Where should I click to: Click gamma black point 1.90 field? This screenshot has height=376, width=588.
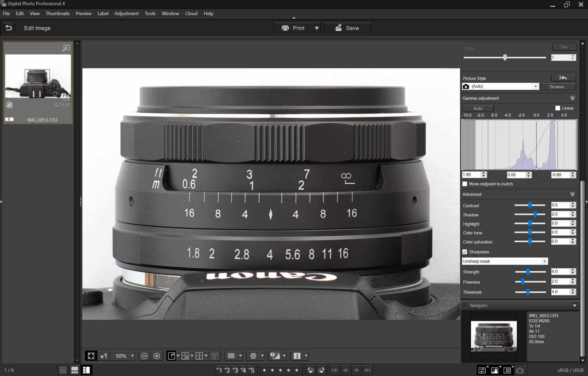(471, 175)
